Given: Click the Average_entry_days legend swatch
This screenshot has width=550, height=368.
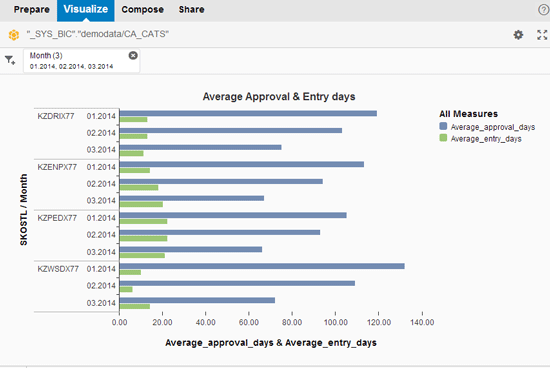Looking at the screenshot, I should click(x=443, y=138).
